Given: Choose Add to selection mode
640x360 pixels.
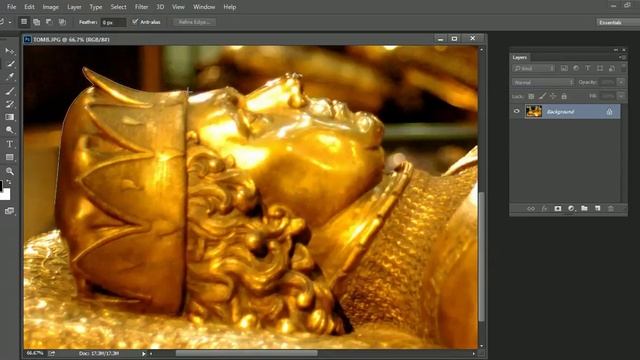Looking at the screenshot, I should coord(37,22).
